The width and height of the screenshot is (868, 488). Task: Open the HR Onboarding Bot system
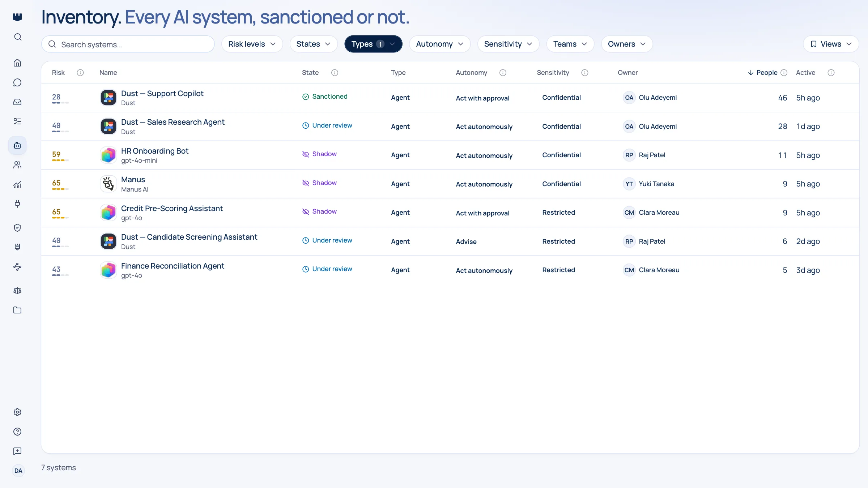point(450,155)
